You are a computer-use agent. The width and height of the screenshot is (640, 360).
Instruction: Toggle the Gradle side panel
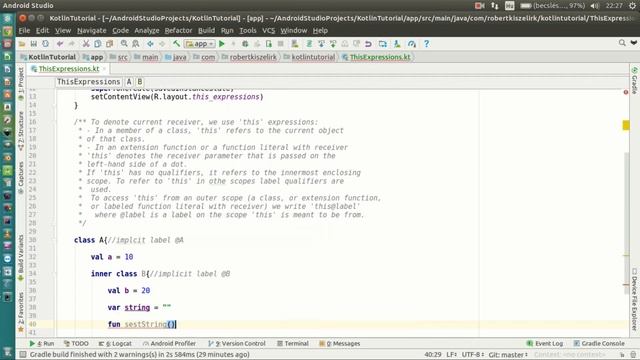634,80
